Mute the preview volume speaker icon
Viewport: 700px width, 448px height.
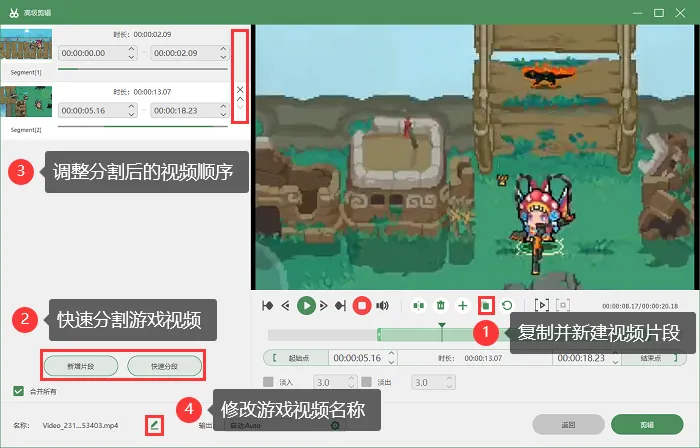[382, 306]
